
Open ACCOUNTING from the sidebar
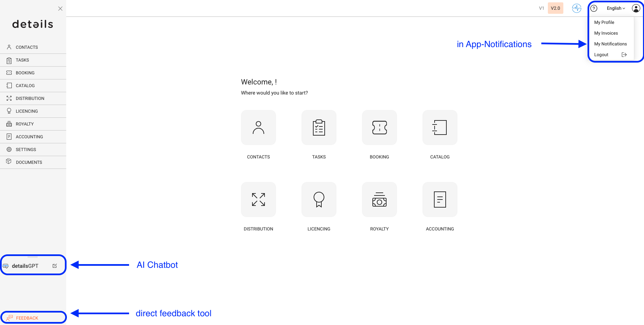click(x=33, y=137)
